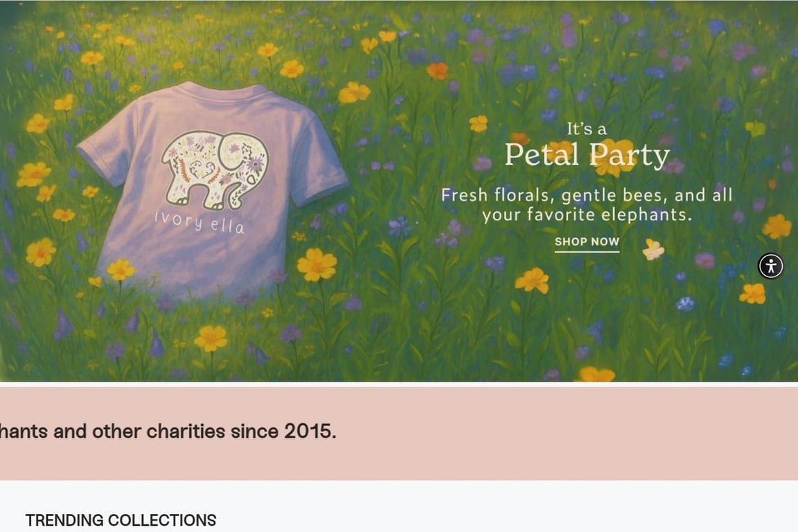Click the white flower beside SHOP NOW
This screenshot has height=532, width=798.
point(653,249)
